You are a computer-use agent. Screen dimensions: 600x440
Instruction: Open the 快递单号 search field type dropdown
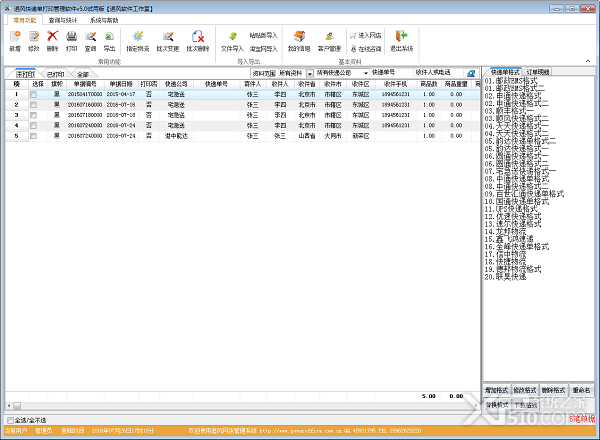tap(391, 73)
